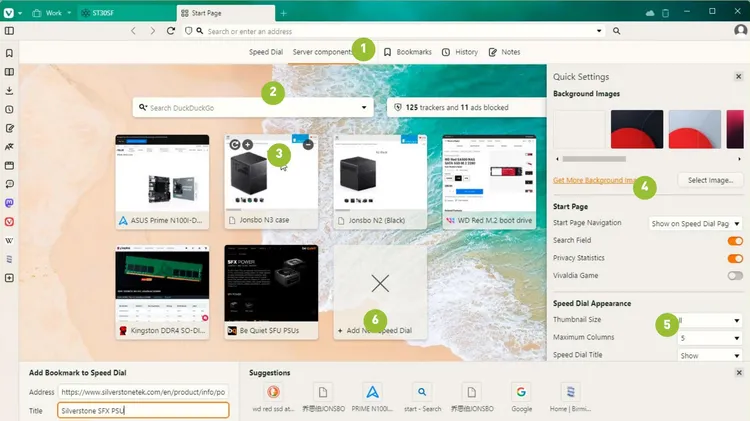Open the Kingston DDR4 SO-DIMM speed dial
Image resolution: width=750 pixels, height=421 pixels.
click(x=162, y=292)
